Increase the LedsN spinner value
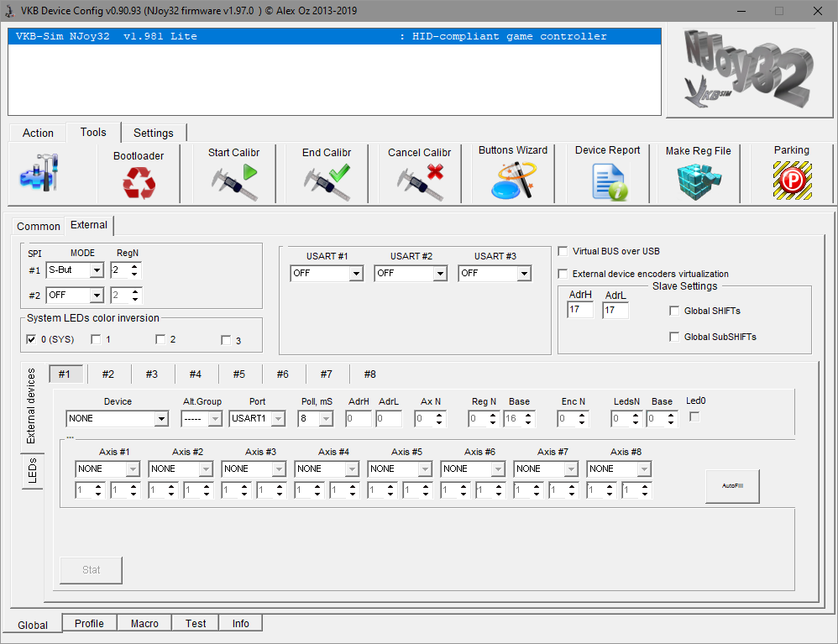Viewport: 838px width, 644px height. pos(636,415)
